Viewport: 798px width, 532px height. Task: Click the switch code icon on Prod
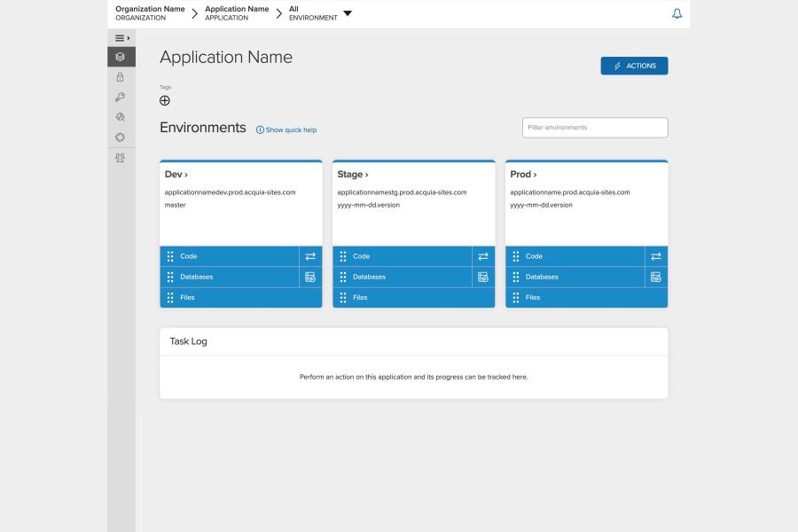tap(656, 256)
